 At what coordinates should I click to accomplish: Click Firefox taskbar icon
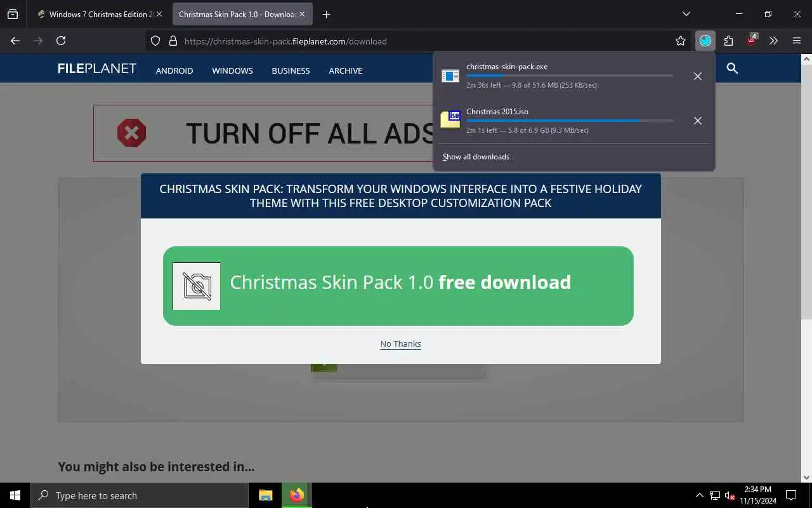pos(296,495)
